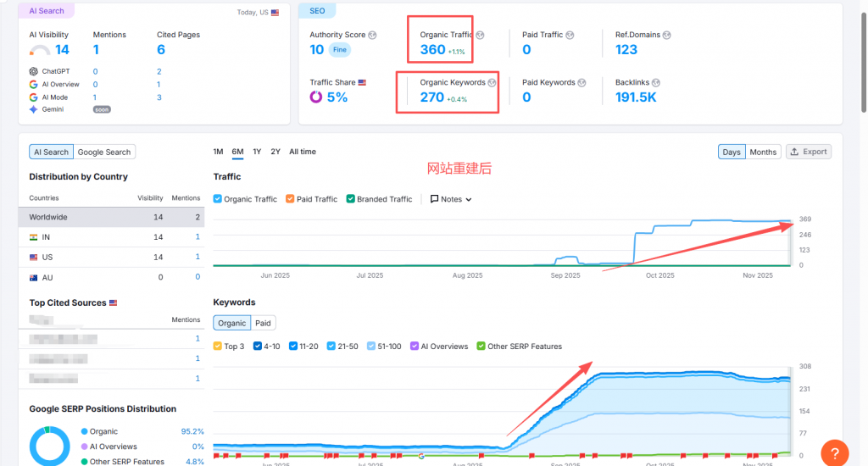
Task: Expand the Notes dropdown
Action: (451, 199)
